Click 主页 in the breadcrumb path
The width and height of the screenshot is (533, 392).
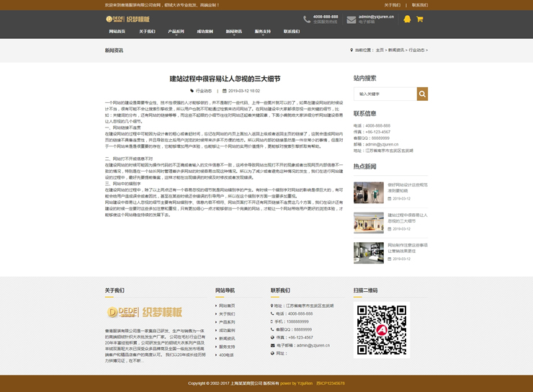(380, 50)
